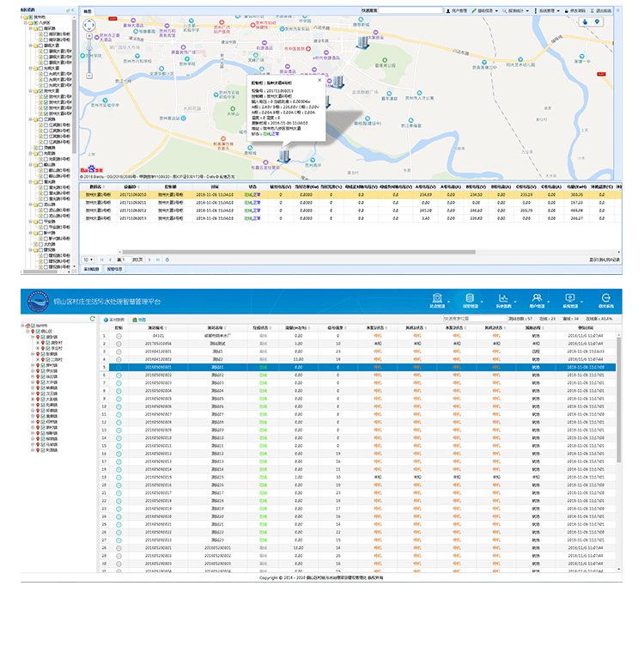Select the 地图 tab above the Baidu map

pos(88,11)
